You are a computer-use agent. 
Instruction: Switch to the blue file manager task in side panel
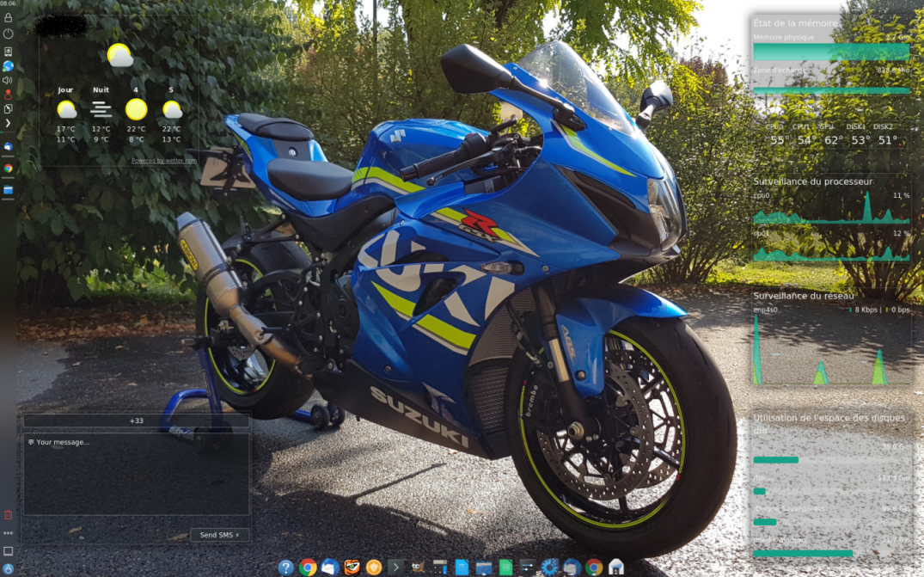tap(9, 190)
